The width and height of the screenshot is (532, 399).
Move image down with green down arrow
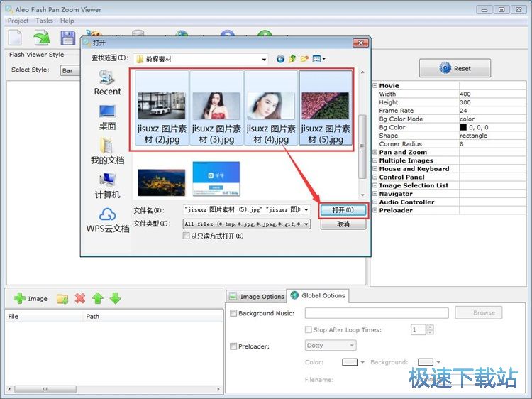tap(115, 298)
